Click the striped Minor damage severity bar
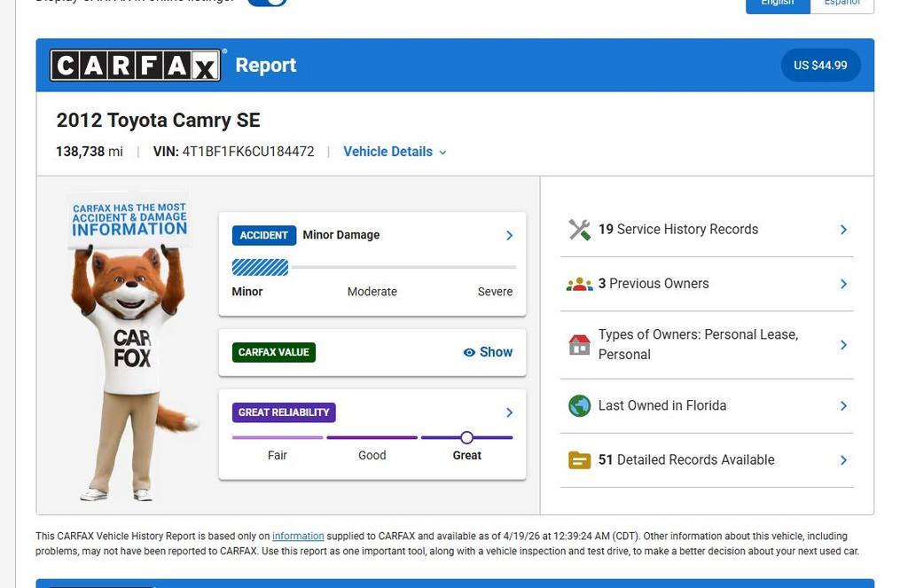908x588 pixels. pyautogui.click(x=260, y=267)
